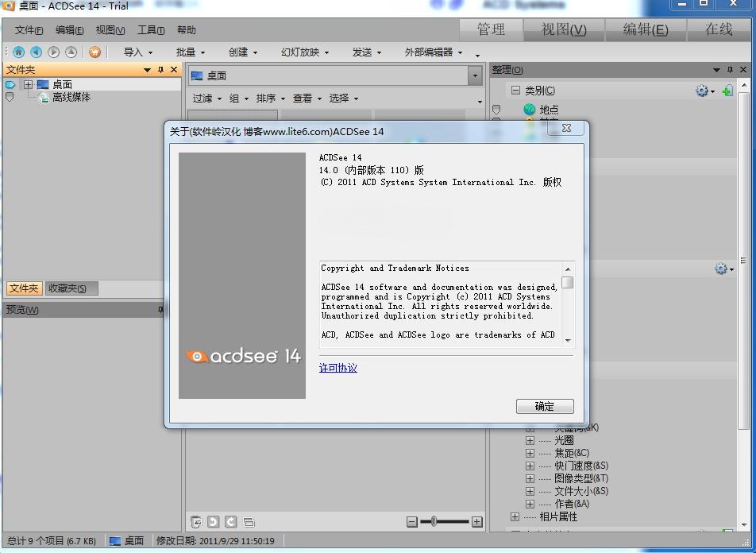
Task: Open the 导入 dropdown
Action: pyautogui.click(x=138, y=52)
